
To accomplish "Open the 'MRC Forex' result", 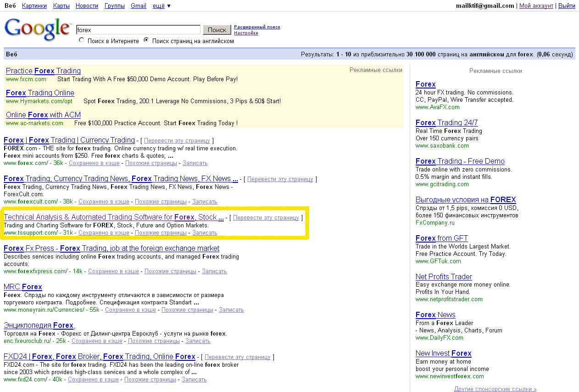I will tap(23, 287).
